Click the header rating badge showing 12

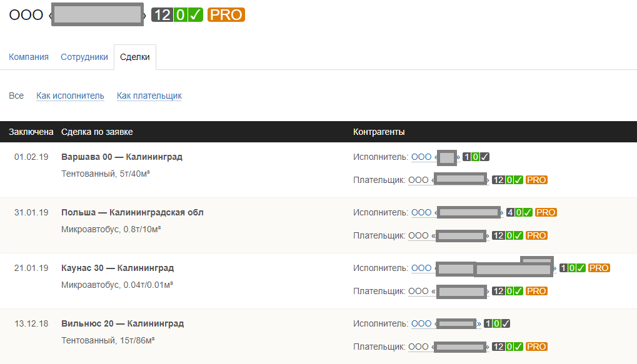162,15
